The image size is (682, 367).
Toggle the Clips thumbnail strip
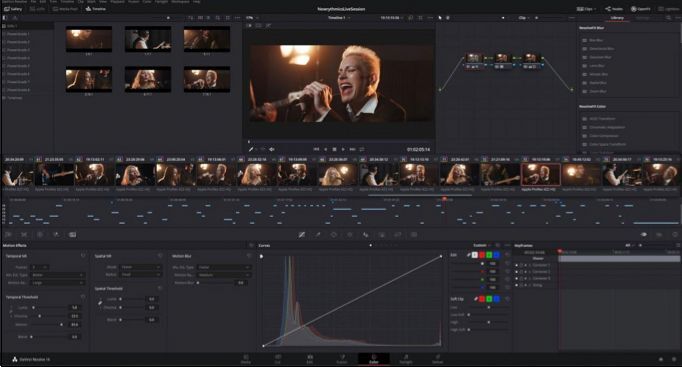[585, 9]
